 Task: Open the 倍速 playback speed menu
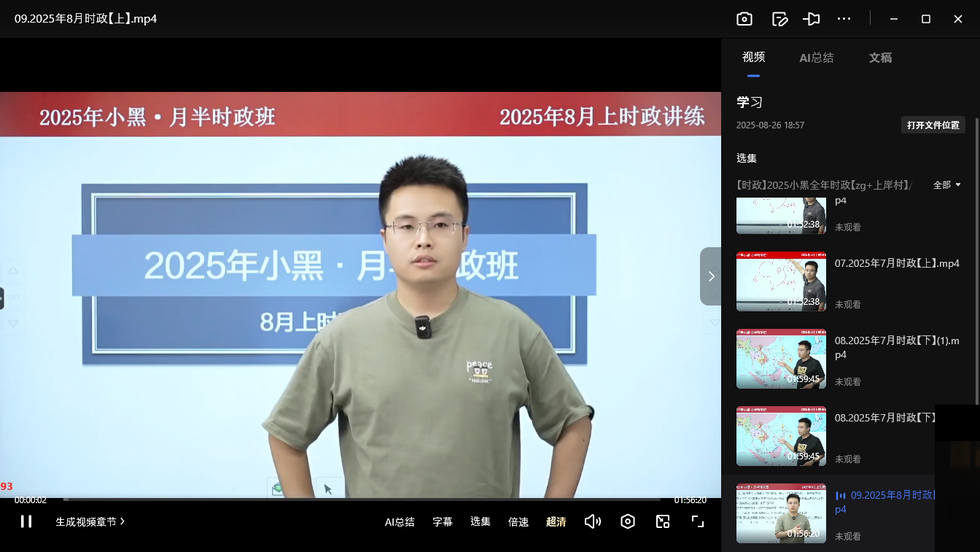[518, 521]
